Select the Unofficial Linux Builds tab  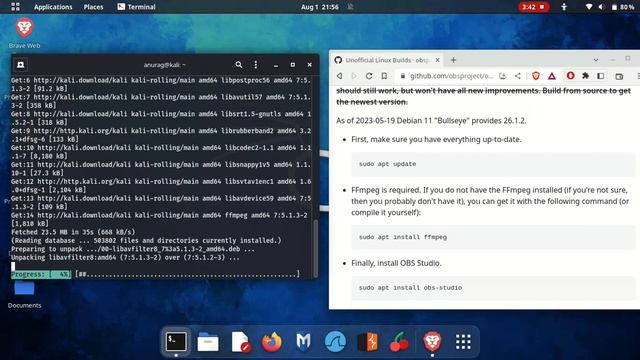point(387,60)
